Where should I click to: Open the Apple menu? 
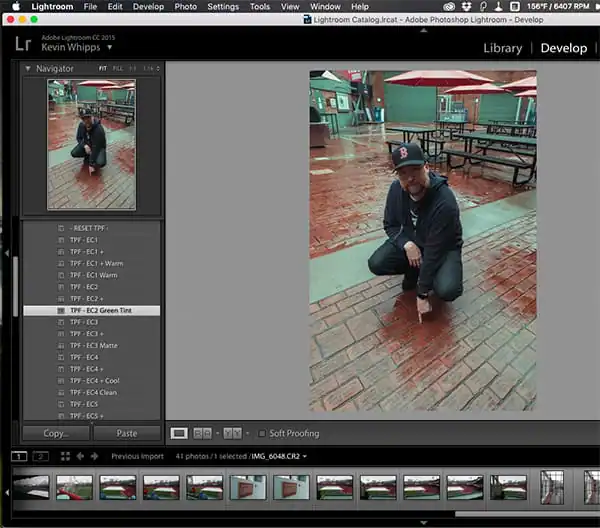point(16,6)
